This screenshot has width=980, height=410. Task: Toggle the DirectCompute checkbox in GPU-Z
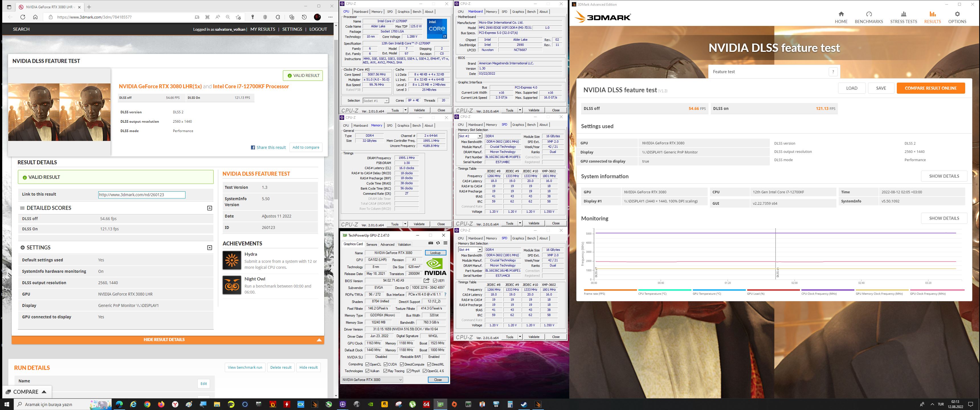point(402,364)
